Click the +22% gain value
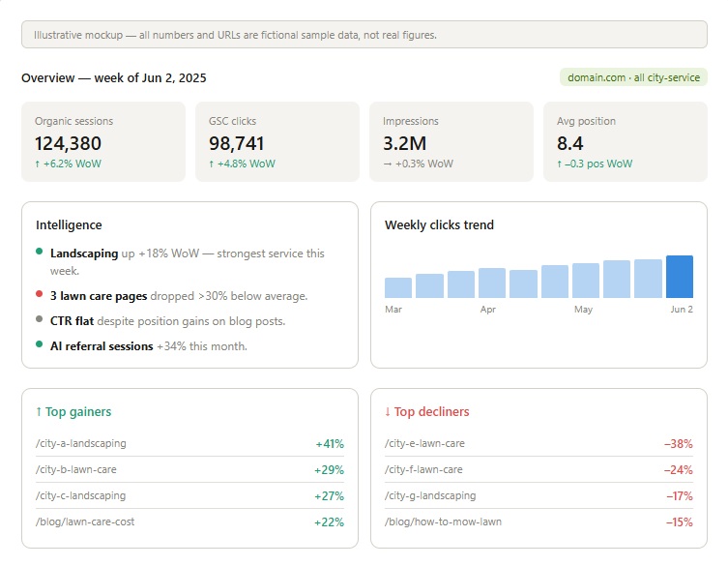The image size is (728, 566). point(329,521)
